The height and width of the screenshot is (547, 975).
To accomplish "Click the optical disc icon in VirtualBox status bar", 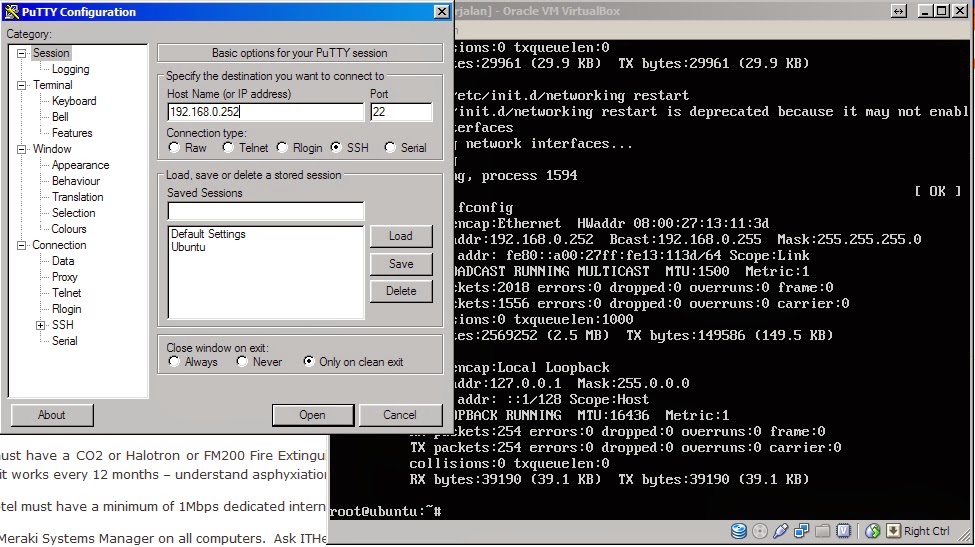I will (760, 531).
